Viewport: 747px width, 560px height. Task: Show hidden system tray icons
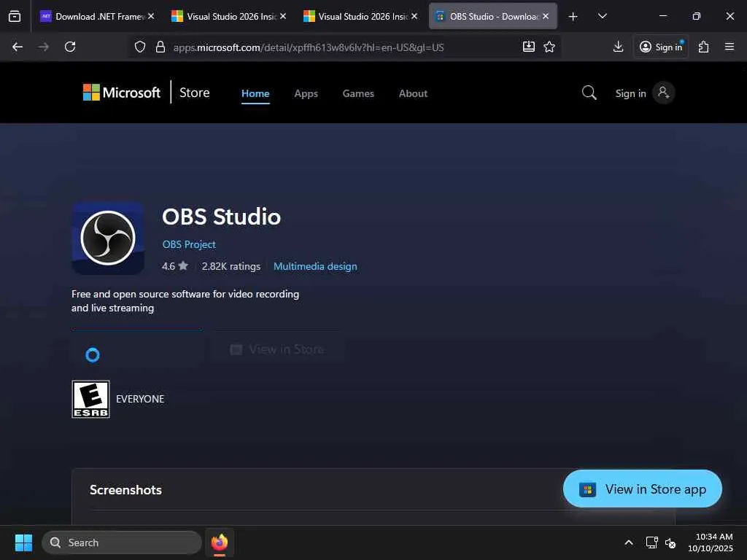click(629, 542)
